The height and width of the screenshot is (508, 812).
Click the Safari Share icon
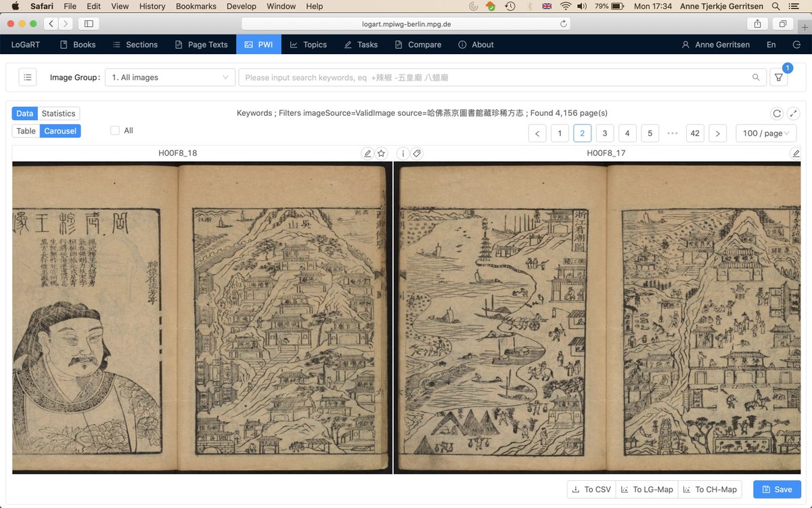[x=757, y=24]
